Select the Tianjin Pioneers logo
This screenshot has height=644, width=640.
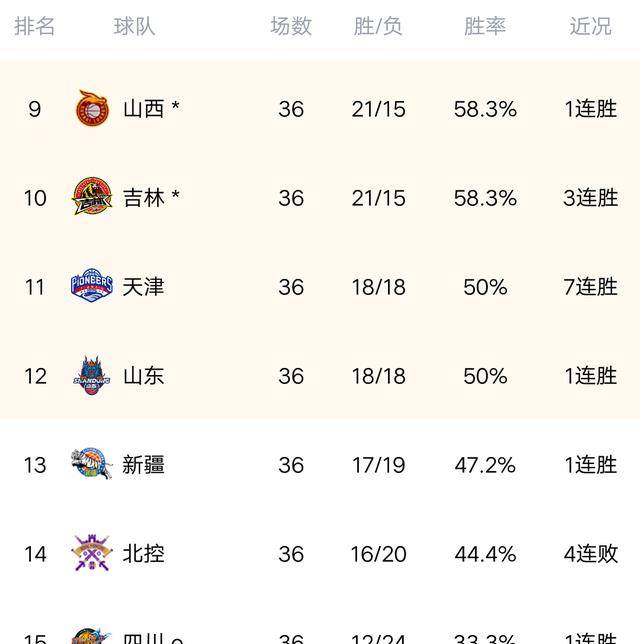[92, 286]
